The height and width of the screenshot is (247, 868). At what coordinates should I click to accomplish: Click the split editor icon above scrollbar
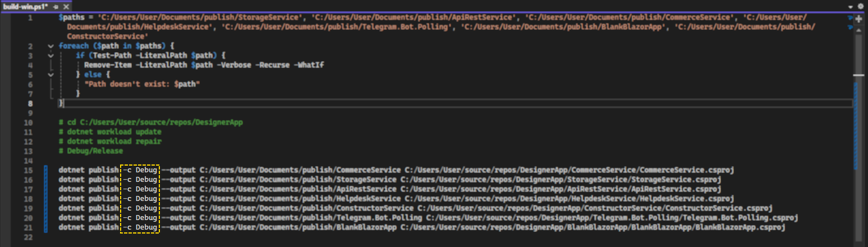[x=858, y=19]
